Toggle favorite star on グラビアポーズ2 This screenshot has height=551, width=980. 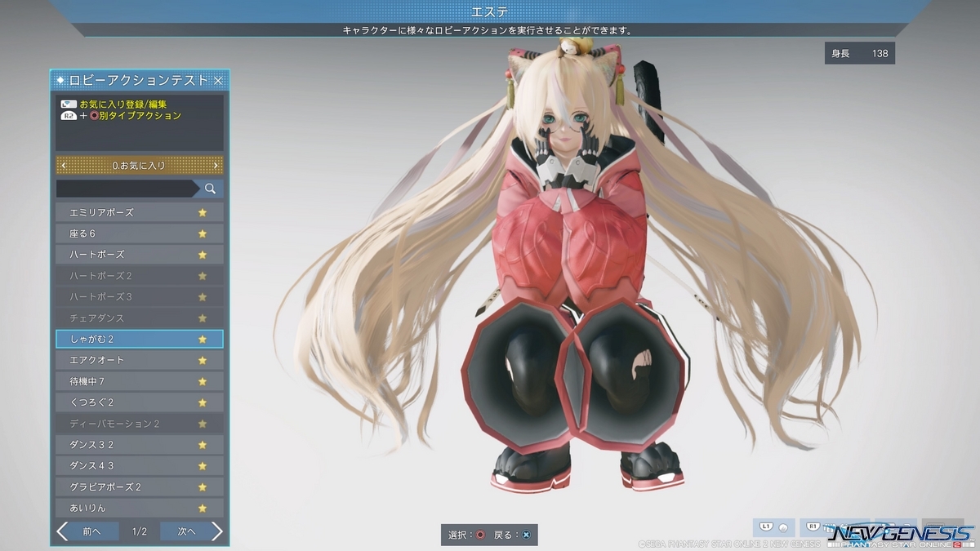(203, 487)
